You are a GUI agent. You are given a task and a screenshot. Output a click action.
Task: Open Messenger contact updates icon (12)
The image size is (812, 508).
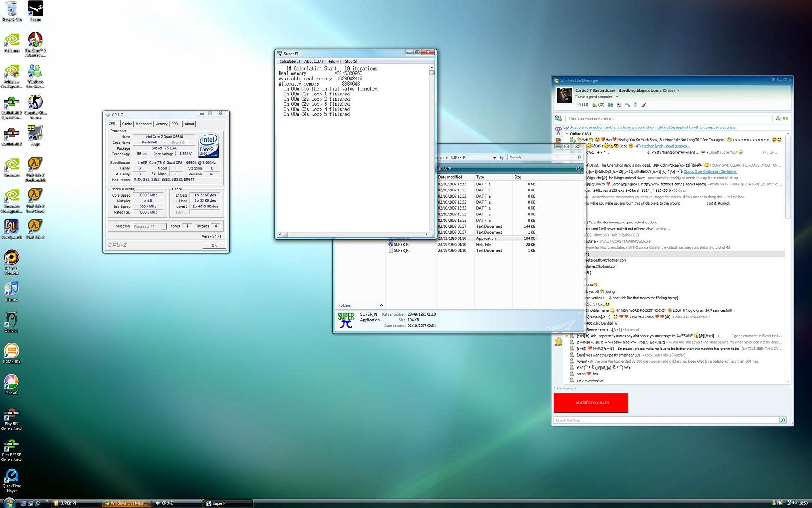click(598, 105)
